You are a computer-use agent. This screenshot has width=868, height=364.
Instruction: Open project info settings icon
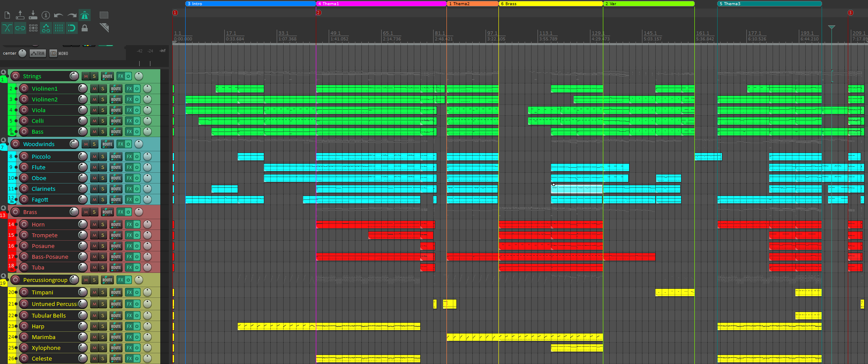46,15
